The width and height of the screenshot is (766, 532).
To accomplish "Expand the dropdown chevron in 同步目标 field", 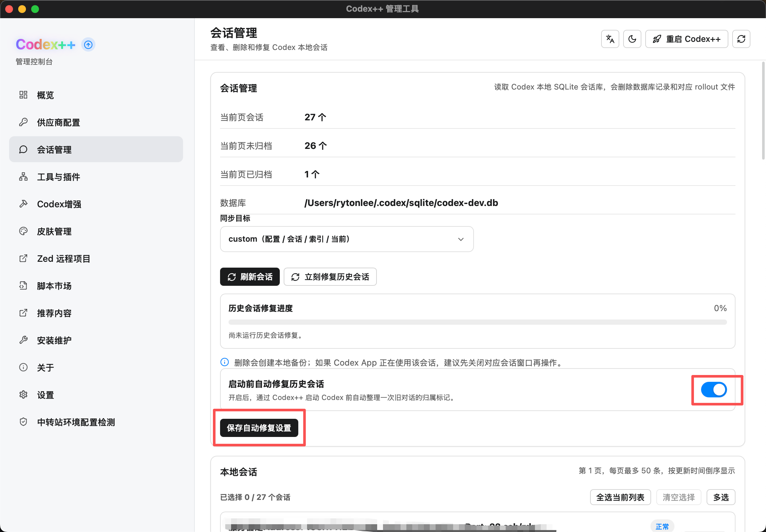I will click(x=461, y=239).
